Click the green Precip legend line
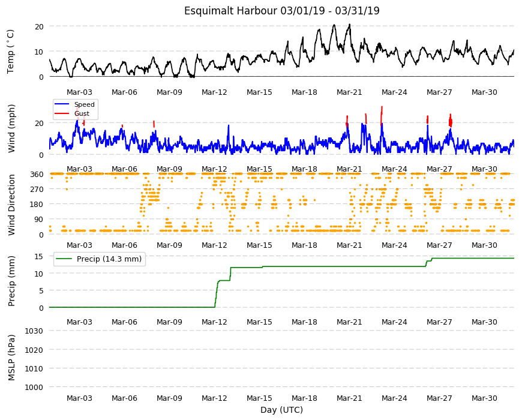 coord(64,259)
